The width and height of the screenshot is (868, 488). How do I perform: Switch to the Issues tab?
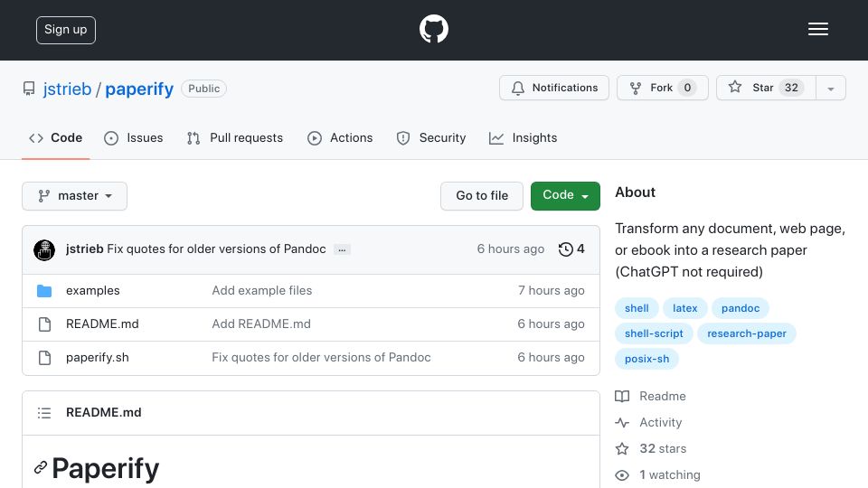[134, 137]
